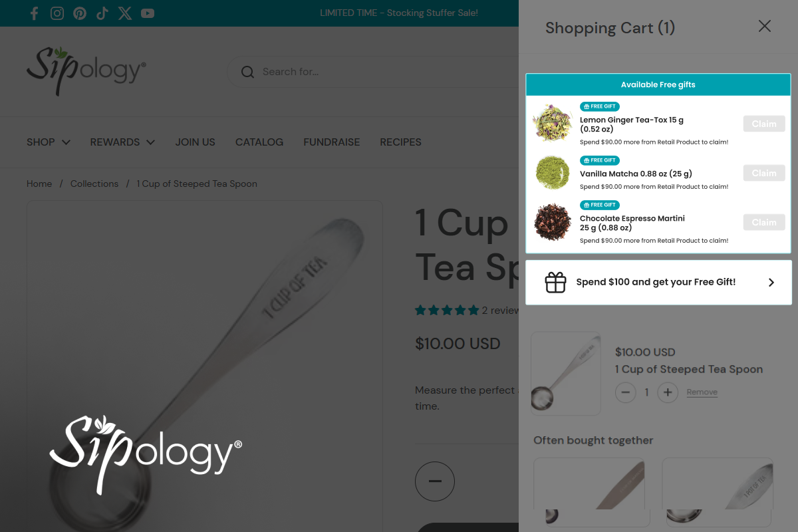The height and width of the screenshot is (532, 798).
Task: Open the X (Twitter) social icon
Action: (125, 13)
